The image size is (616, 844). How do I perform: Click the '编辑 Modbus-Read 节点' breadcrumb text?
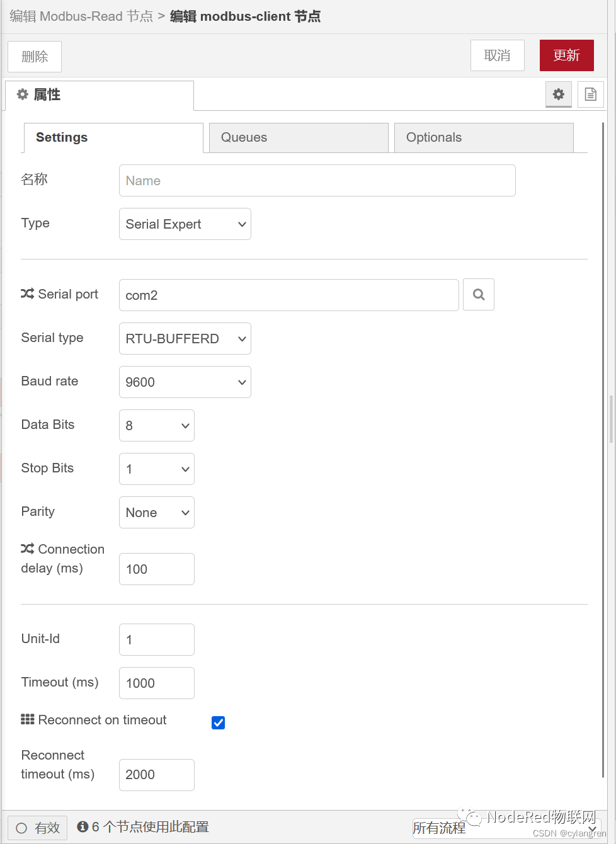pyautogui.click(x=81, y=16)
